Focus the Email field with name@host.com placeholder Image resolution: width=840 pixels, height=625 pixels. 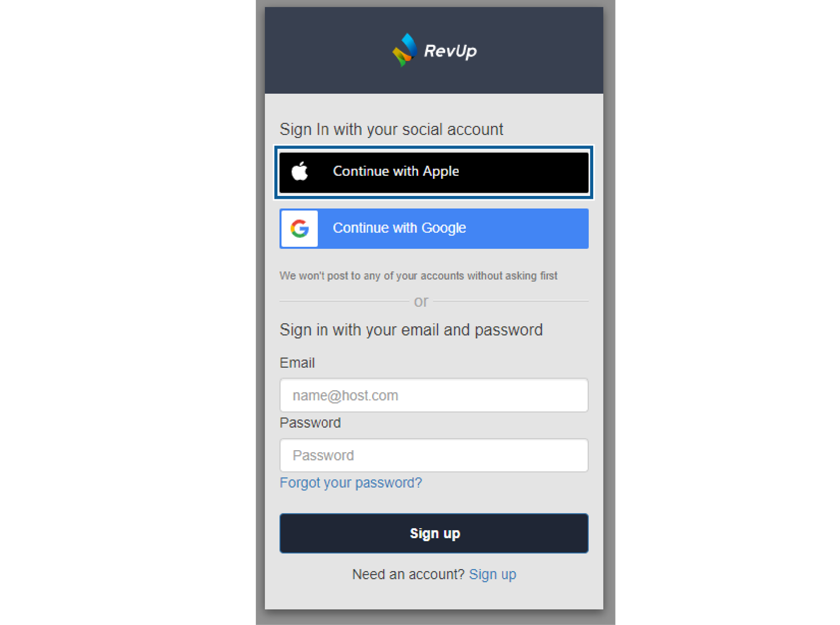tap(434, 395)
